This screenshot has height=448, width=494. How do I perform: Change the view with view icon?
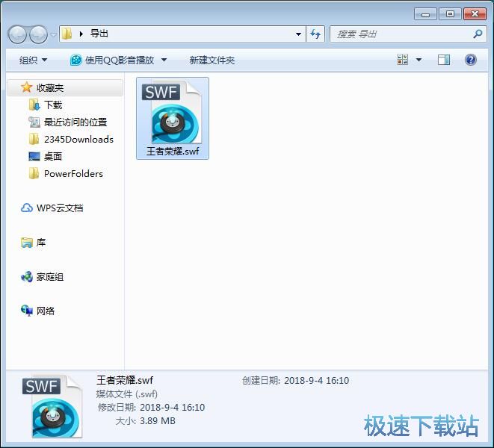402,60
